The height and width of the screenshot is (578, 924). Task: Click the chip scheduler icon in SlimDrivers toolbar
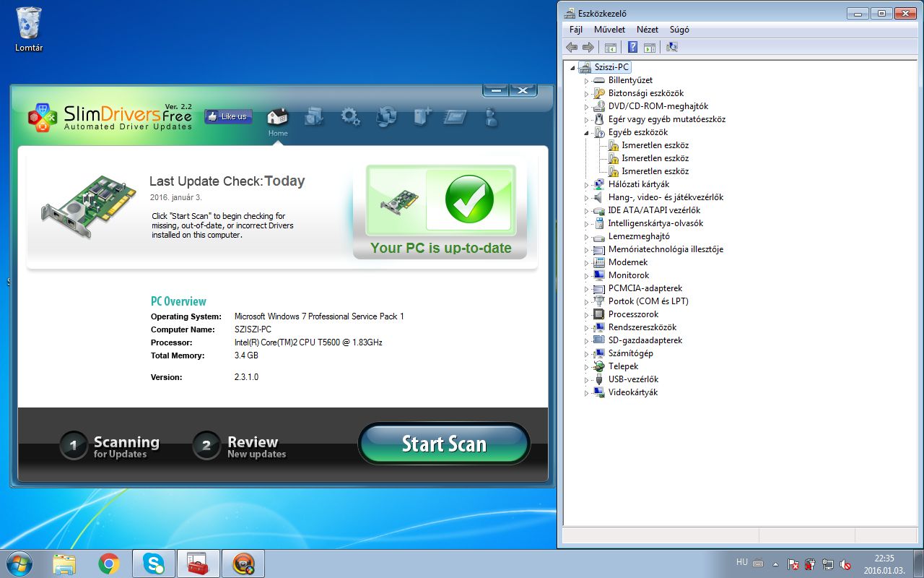click(x=456, y=116)
